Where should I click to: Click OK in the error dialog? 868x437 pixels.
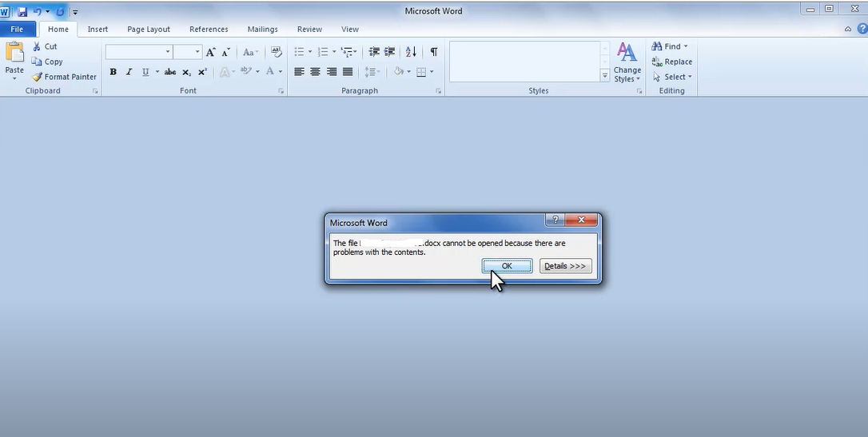pos(507,266)
